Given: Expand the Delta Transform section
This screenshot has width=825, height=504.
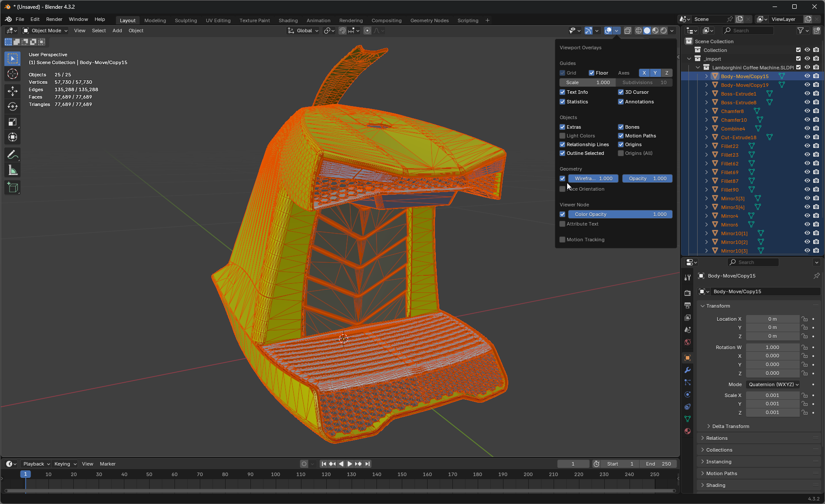Looking at the screenshot, I should 730,426.
